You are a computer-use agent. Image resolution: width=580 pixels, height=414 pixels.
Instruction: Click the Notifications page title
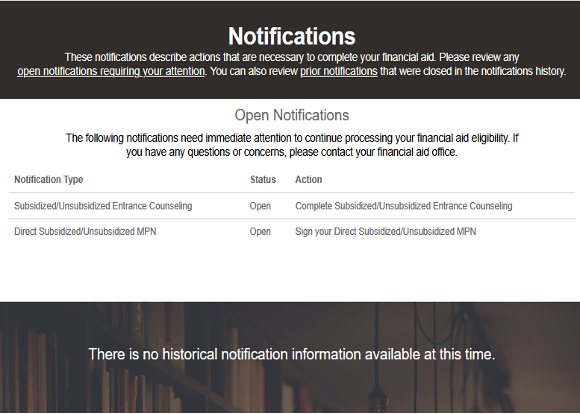point(291,36)
